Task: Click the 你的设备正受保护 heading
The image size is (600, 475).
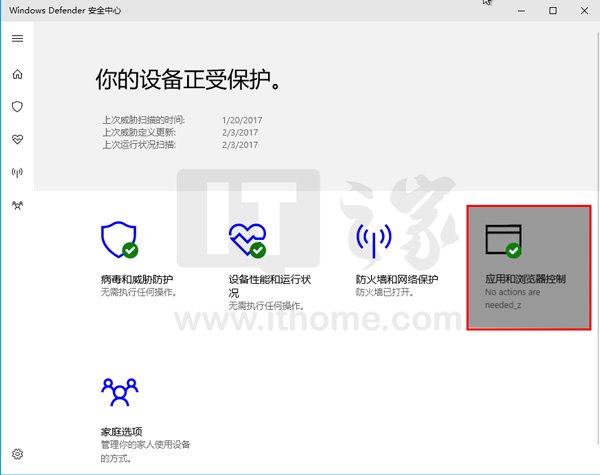Action: [x=188, y=80]
